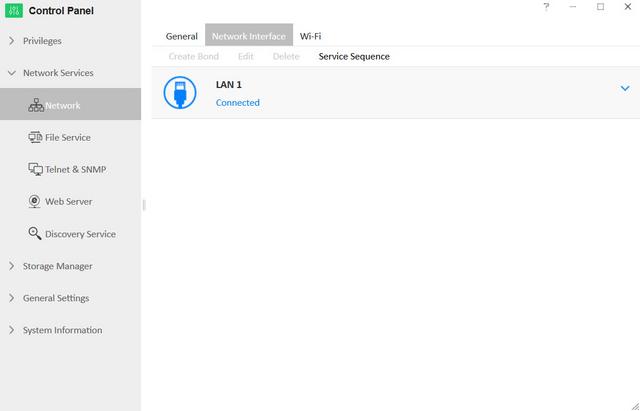Expand the General Settings section
The image size is (640, 411).
pyautogui.click(x=11, y=298)
